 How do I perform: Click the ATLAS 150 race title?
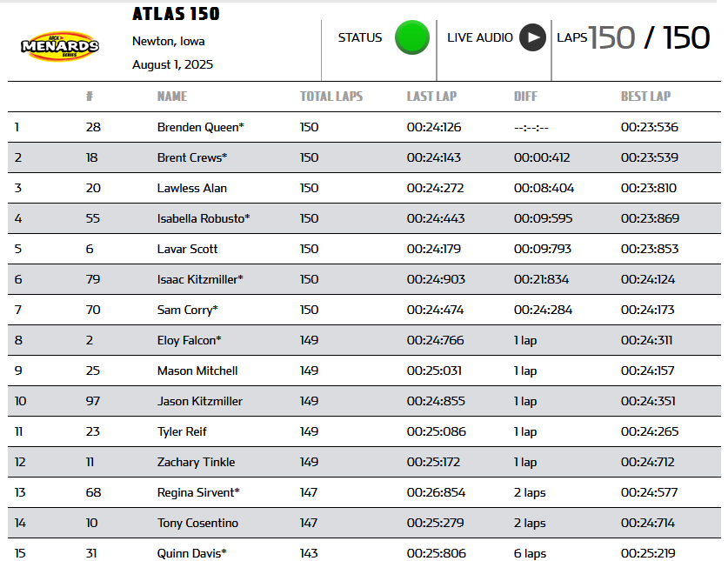pos(176,14)
